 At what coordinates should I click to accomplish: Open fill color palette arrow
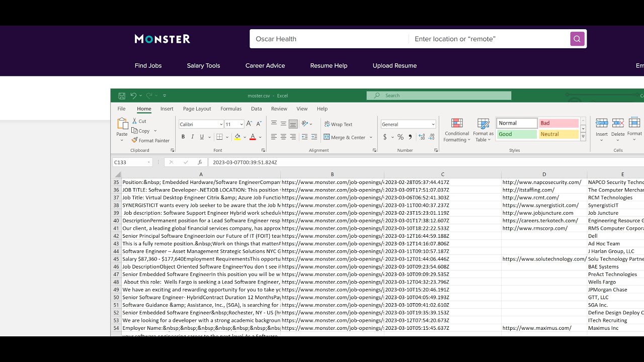click(x=245, y=137)
